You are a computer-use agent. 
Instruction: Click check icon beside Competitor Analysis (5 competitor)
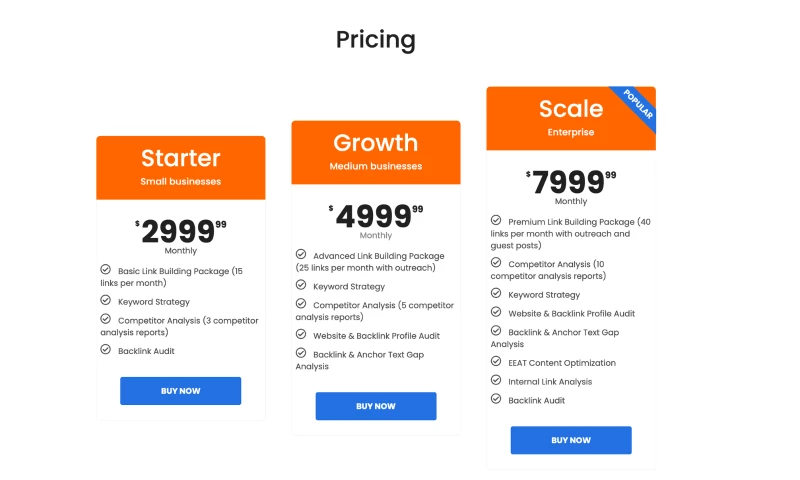coord(301,304)
